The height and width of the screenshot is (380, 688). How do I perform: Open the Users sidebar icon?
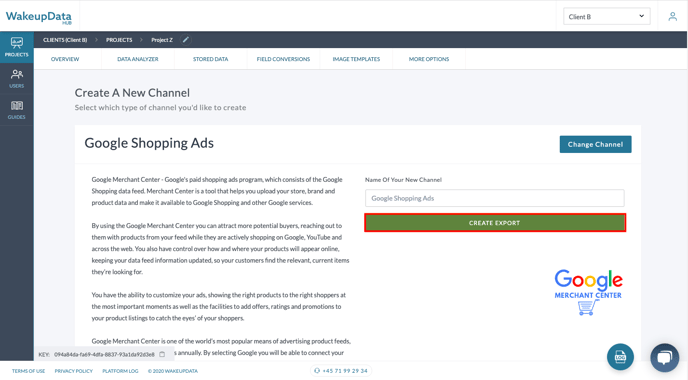[x=17, y=79]
